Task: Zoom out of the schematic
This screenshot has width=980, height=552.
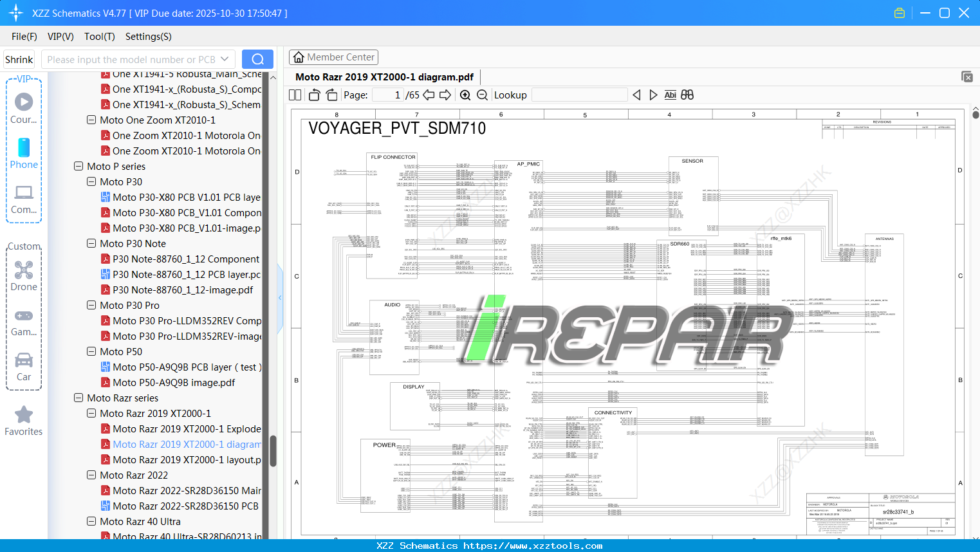Action: (x=482, y=95)
